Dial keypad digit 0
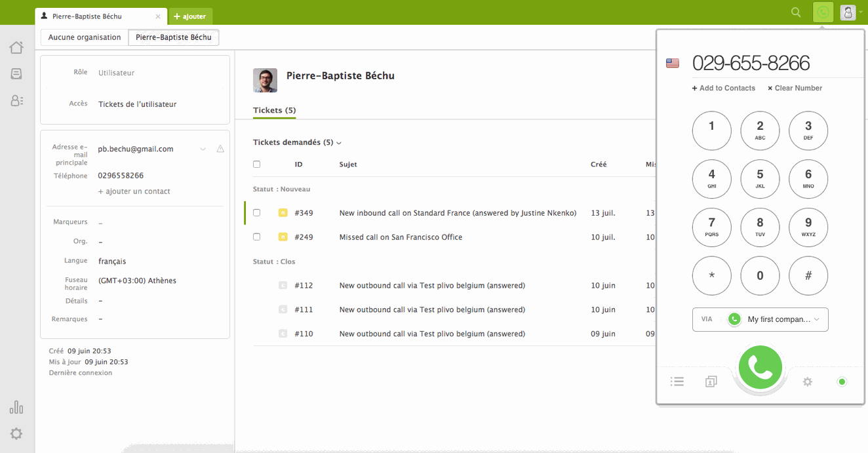 (760, 276)
